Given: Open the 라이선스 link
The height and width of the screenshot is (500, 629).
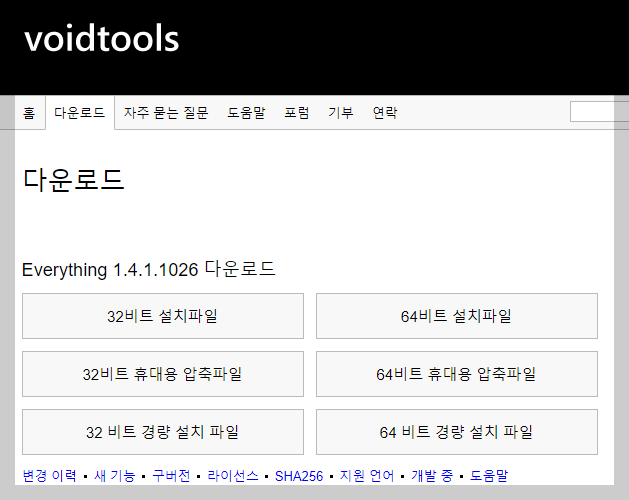Looking at the screenshot, I should click(x=233, y=476).
